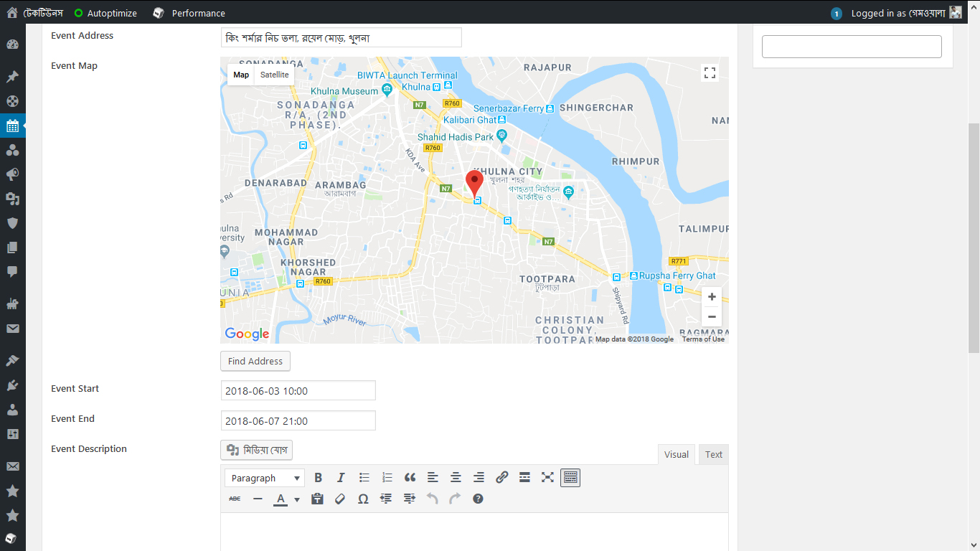The height and width of the screenshot is (551, 980).
Task: Switch editor to the Visual tab
Action: (677, 454)
